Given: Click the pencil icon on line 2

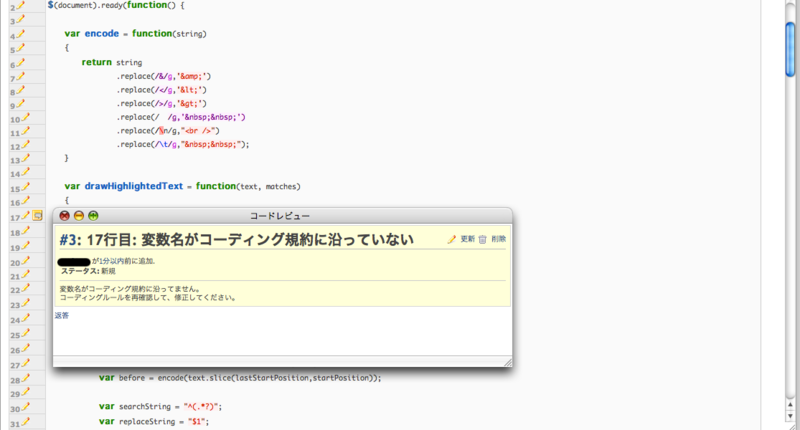Looking at the screenshot, I should tap(20, 6).
